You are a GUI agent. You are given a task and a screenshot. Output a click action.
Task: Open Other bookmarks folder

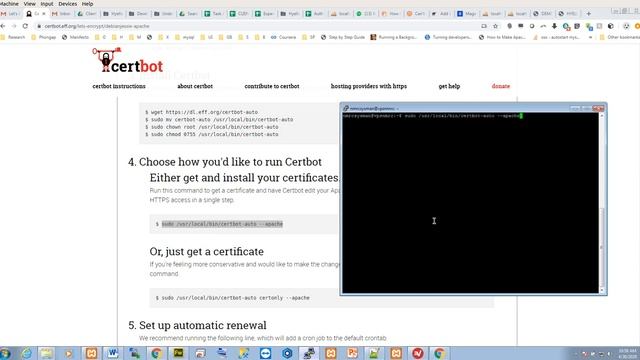tap(619, 37)
